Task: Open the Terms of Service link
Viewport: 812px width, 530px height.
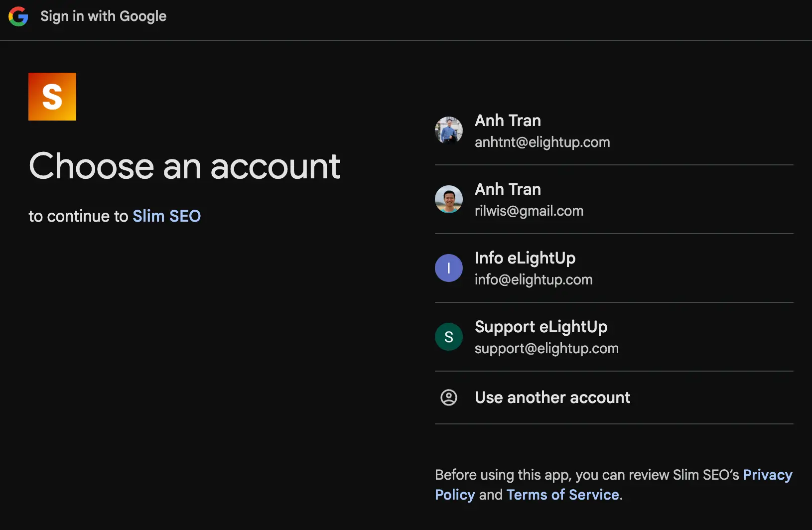Action: [x=563, y=495]
